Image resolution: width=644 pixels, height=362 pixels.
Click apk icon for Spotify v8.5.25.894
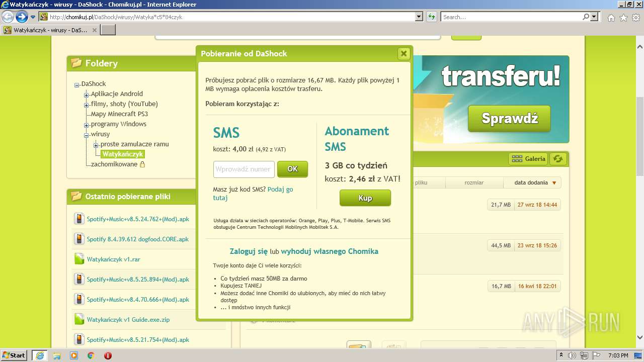tap(79, 279)
